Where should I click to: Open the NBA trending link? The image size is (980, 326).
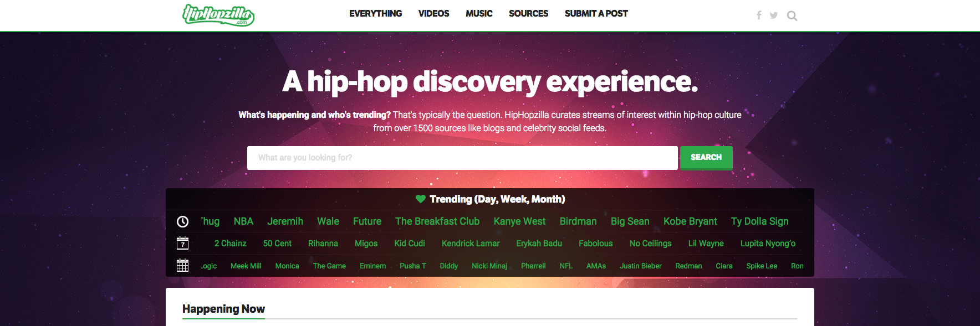point(243,221)
